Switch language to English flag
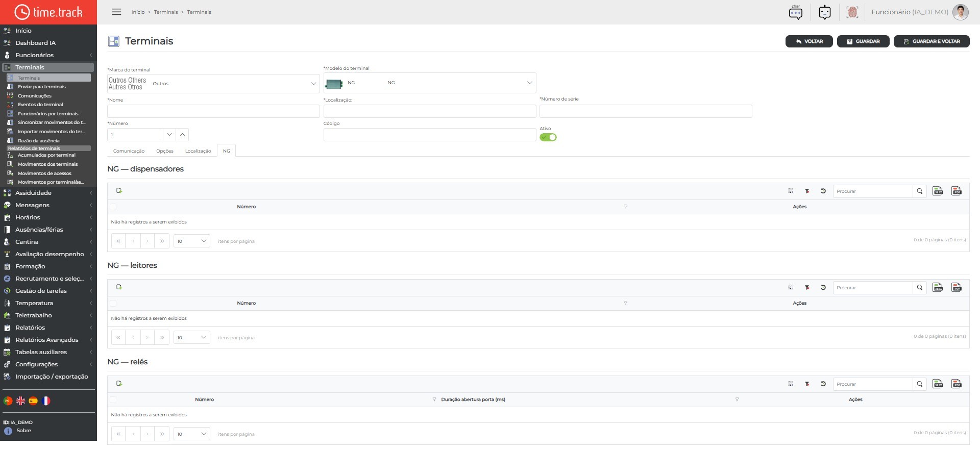The height and width of the screenshot is (450, 980). pyautogui.click(x=20, y=401)
